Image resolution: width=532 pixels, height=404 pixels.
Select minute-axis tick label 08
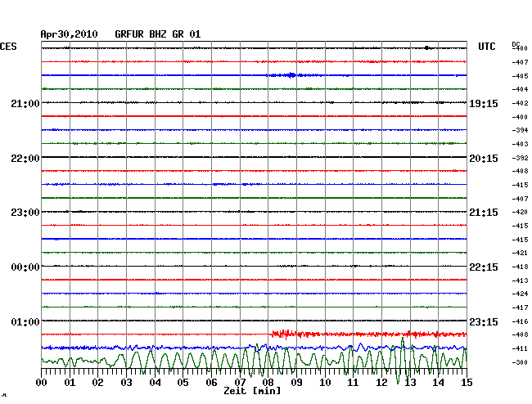[x=268, y=382]
